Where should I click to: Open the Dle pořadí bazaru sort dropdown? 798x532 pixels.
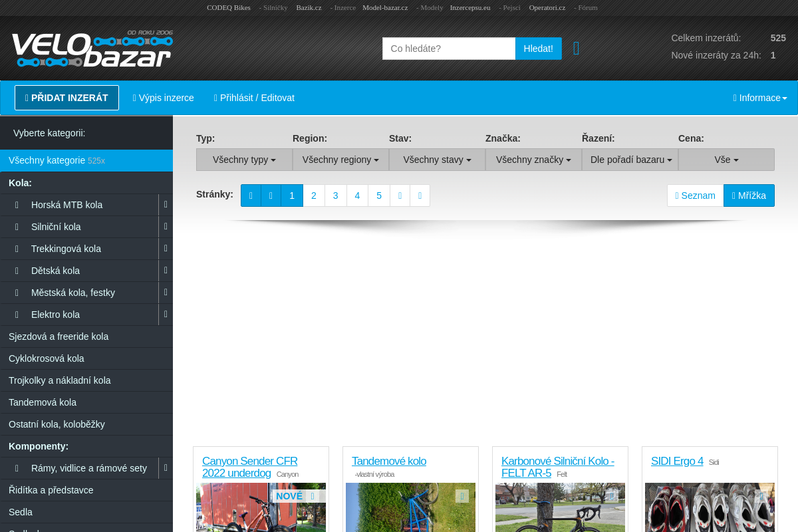pyautogui.click(x=630, y=160)
